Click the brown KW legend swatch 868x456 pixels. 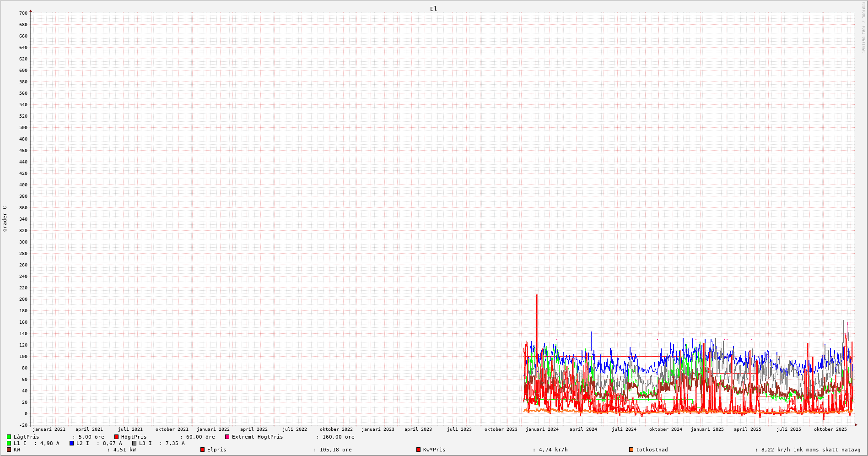point(9,450)
